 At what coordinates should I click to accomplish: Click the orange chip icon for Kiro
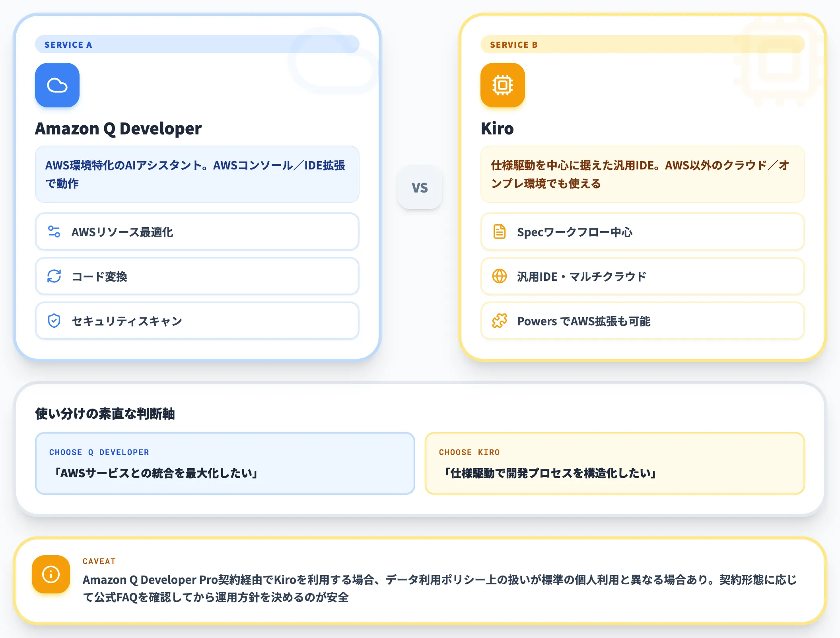503,85
